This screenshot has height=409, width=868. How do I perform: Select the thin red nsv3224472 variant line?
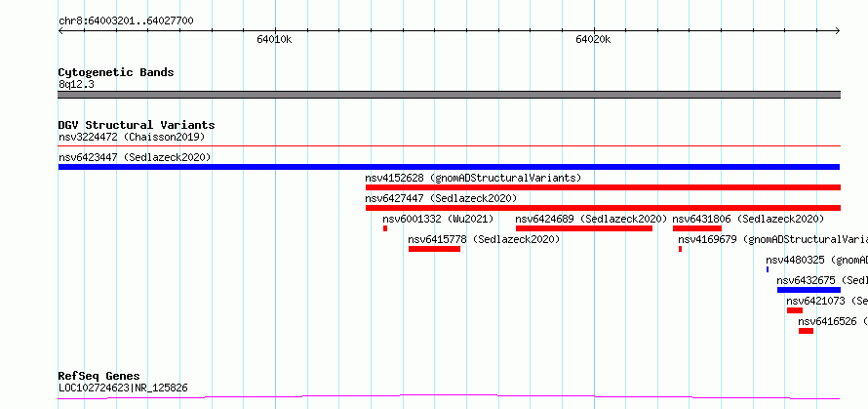pos(449,146)
